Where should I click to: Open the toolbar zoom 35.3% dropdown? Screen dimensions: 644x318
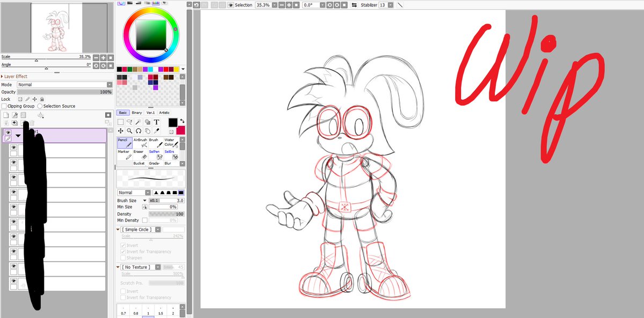274,5
